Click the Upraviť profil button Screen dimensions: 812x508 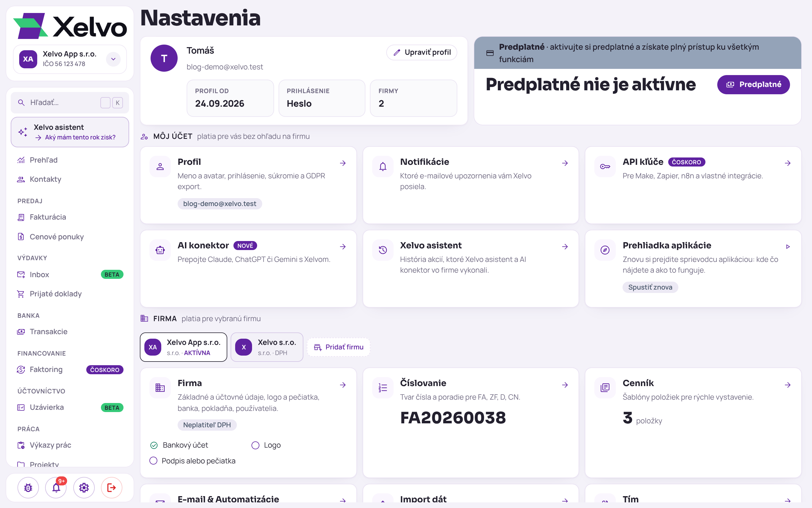(422, 52)
